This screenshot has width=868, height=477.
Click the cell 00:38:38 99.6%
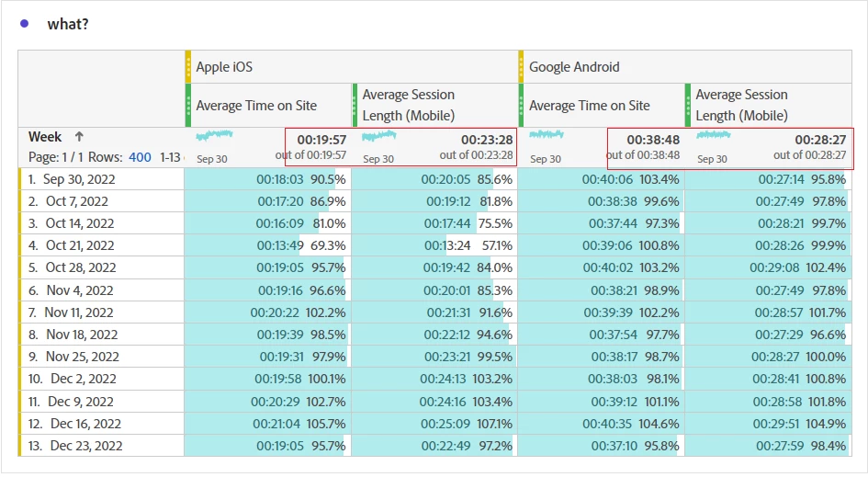pyautogui.click(x=602, y=201)
